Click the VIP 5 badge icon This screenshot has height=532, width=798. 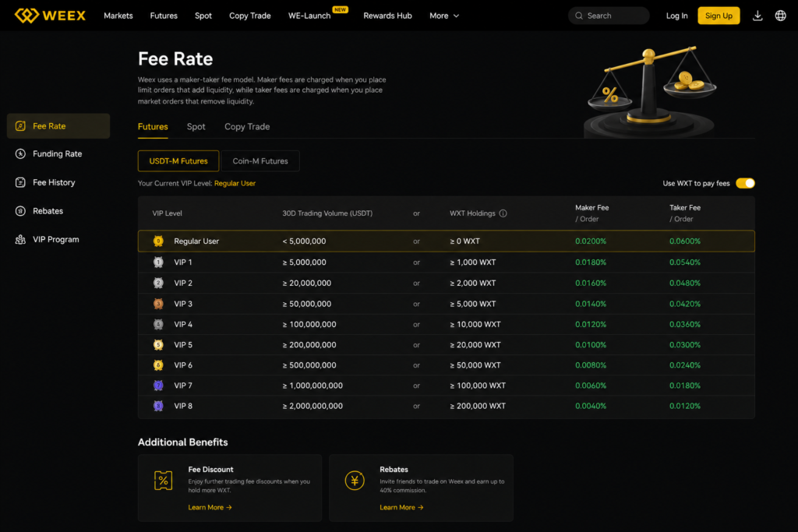coord(158,345)
